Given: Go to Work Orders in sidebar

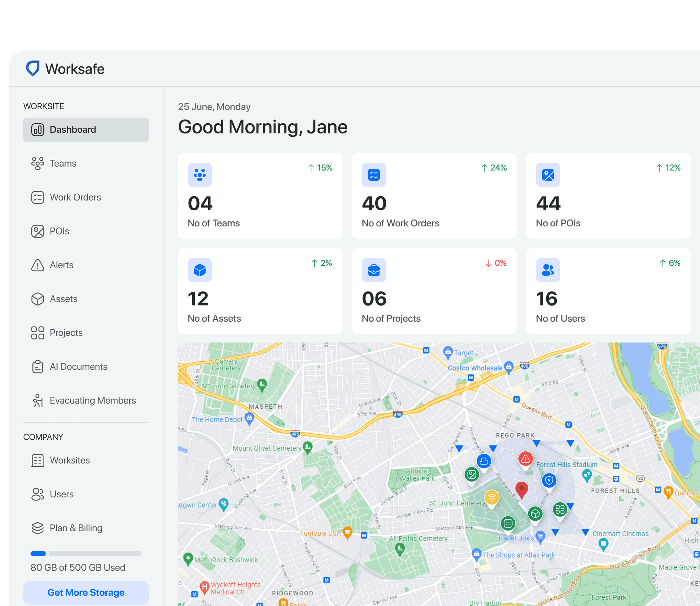Looking at the screenshot, I should click(x=75, y=197).
